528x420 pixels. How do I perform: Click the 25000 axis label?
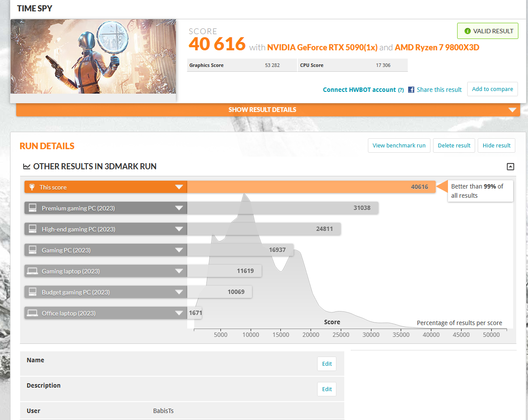(341, 335)
